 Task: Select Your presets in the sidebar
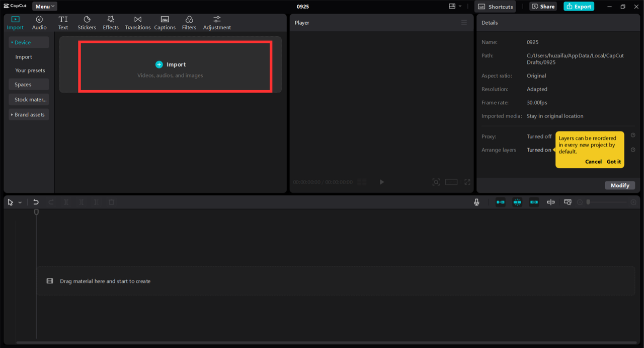pyautogui.click(x=30, y=71)
